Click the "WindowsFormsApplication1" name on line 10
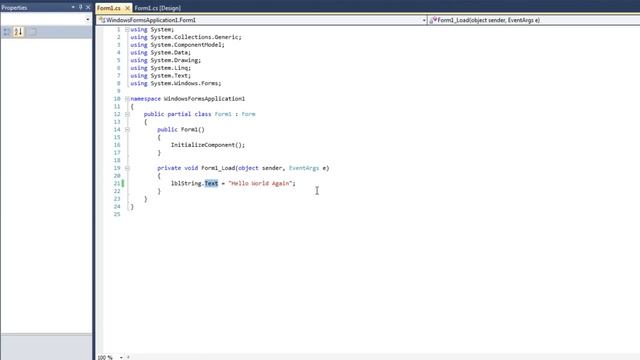Image resolution: width=640 pixels, height=360 pixels. 204,99
